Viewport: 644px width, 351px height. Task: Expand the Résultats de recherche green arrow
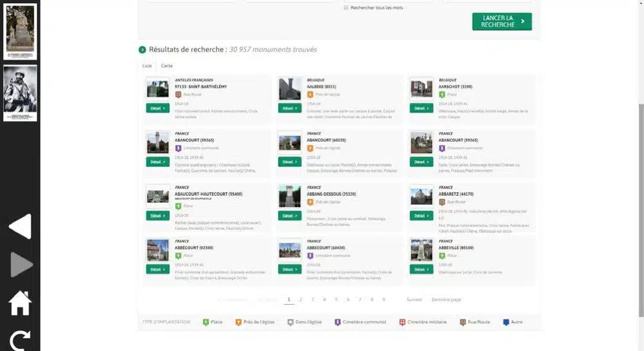coord(142,50)
